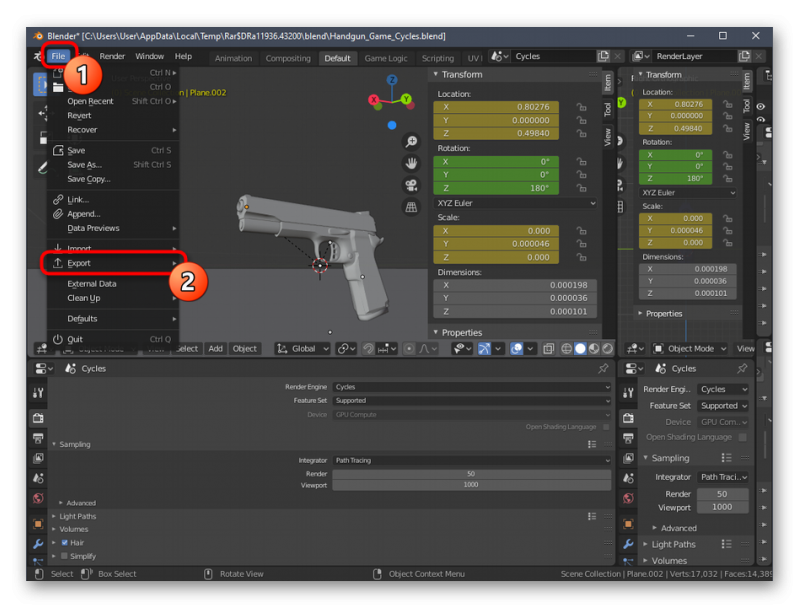Open the Render Engine dropdown in main panel
Screen dimensions: 800x608
(472, 387)
